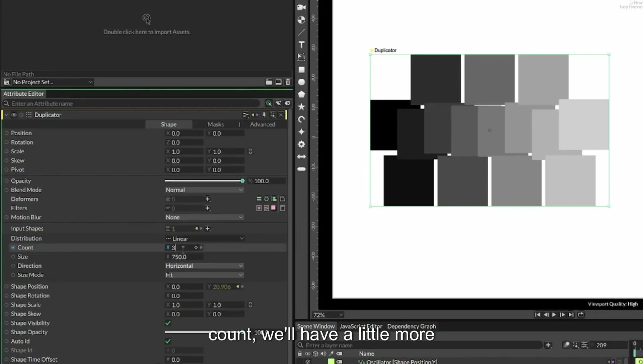Image resolution: width=643 pixels, height=364 pixels.
Task: Add a deformer with the plus button
Action: (208, 199)
